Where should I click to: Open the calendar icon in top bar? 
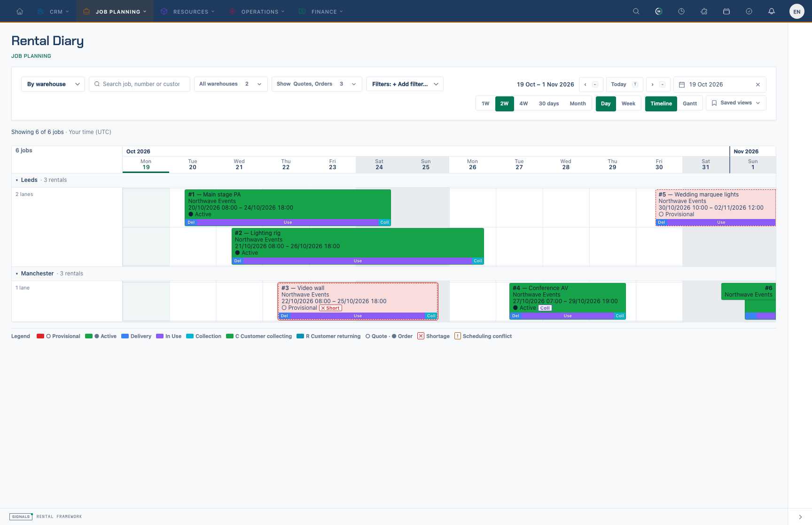pyautogui.click(x=726, y=11)
